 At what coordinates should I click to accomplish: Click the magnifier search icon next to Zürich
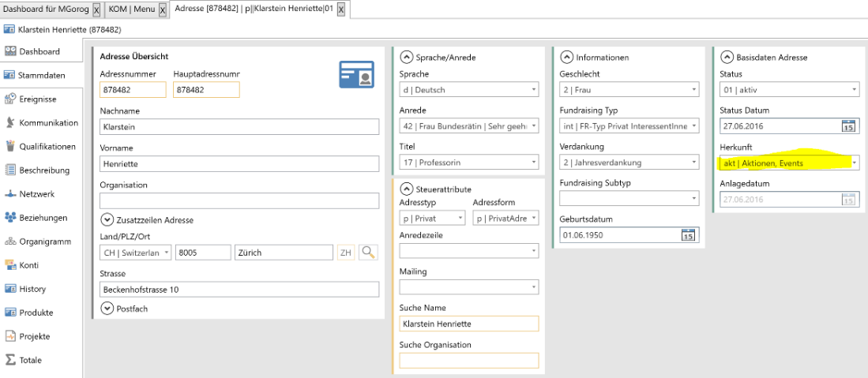coord(368,253)
